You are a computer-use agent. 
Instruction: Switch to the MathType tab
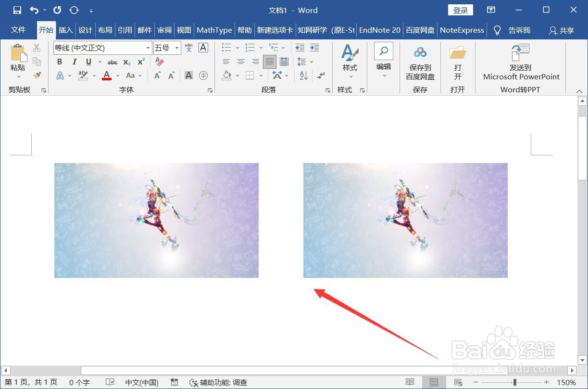coord(214,30)
